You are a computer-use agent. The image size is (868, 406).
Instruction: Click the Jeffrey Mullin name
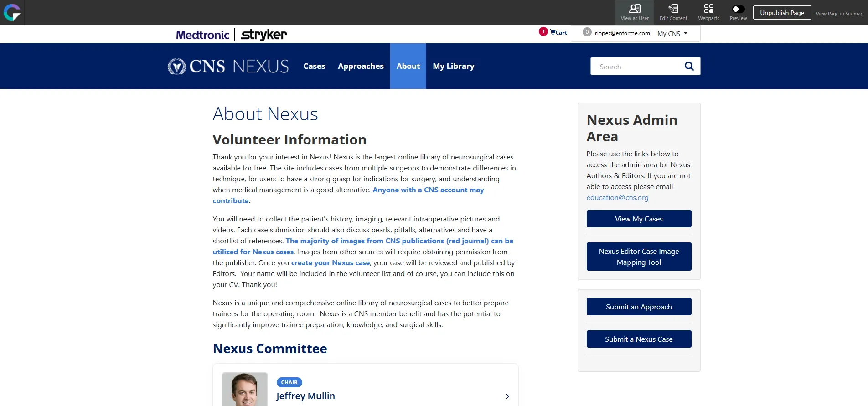305,396
